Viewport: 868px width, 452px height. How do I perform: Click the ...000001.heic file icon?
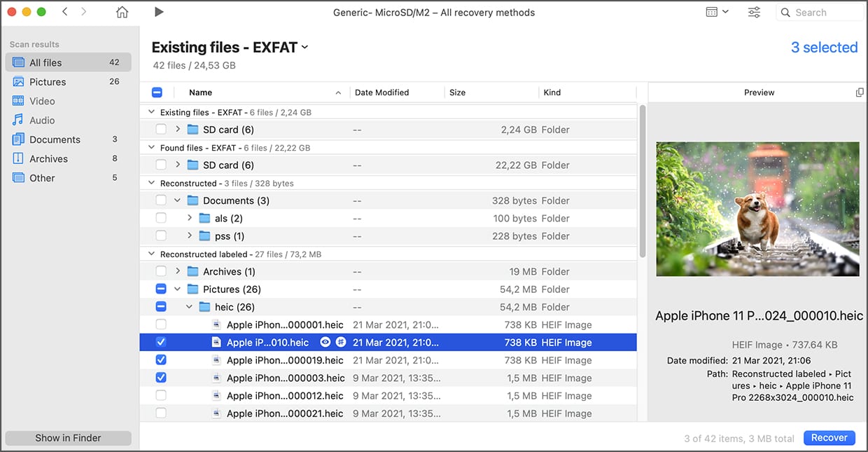[216, 325]
